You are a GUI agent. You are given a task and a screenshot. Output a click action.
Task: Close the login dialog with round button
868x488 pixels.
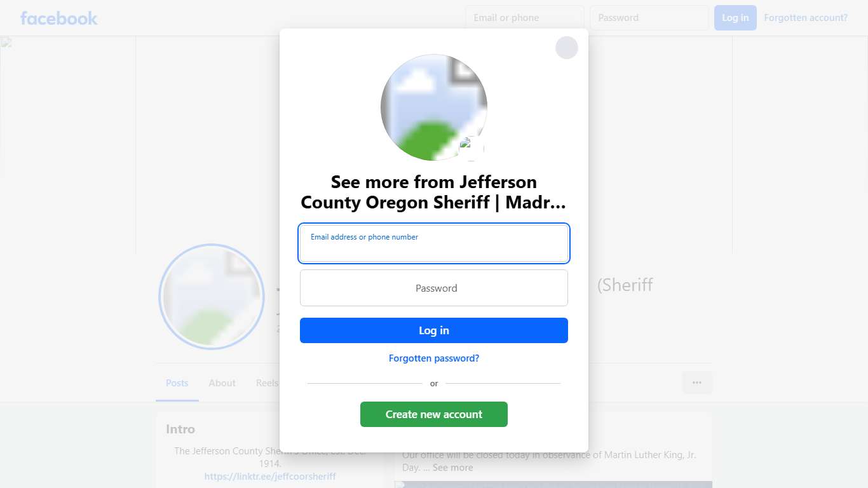(x=566, y=48)
